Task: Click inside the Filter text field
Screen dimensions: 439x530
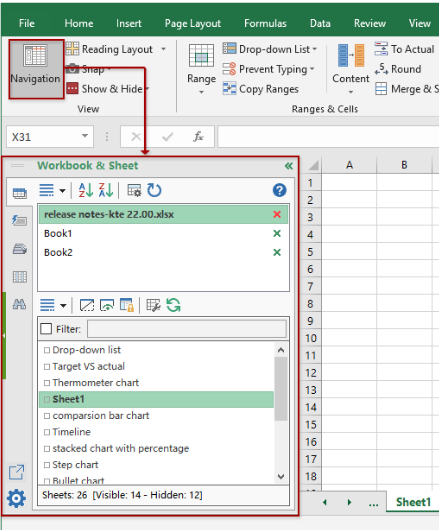Action: (187, 329)
